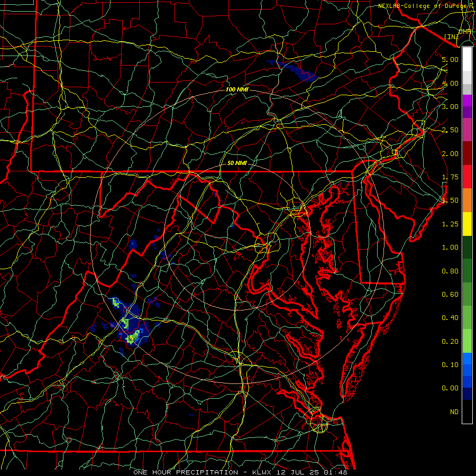Click the "KLWX" radar site identifier

click(262, 472)
